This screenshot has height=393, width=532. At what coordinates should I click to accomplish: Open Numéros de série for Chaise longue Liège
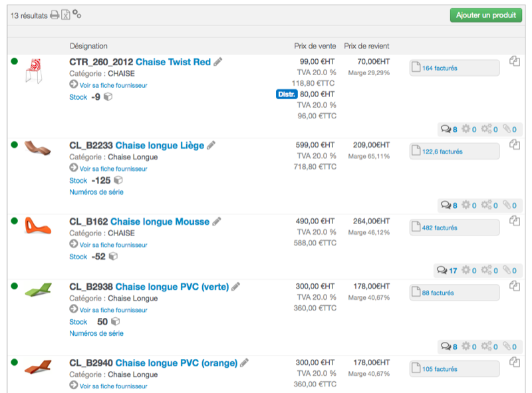click(96, 192)
